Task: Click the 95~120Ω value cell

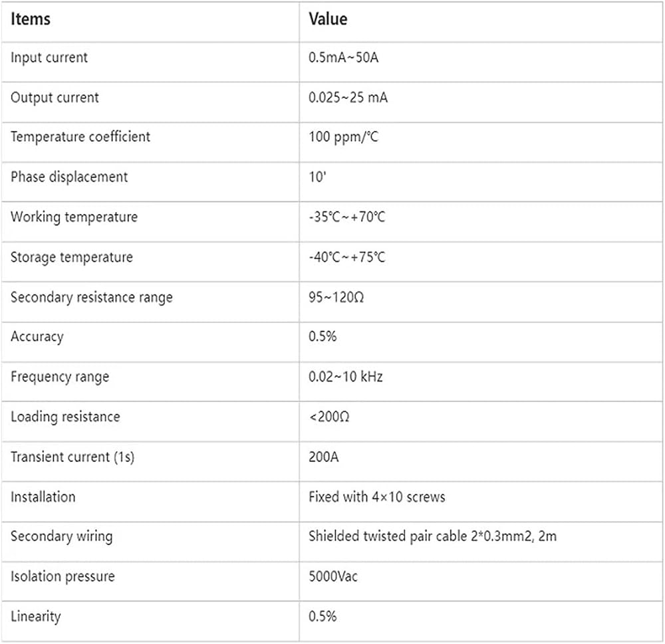Action: pos(336,297)
